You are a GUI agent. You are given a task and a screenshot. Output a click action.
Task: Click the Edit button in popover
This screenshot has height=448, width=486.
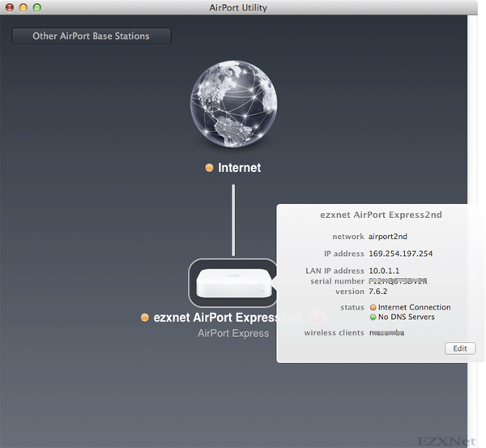pos(460,348)
